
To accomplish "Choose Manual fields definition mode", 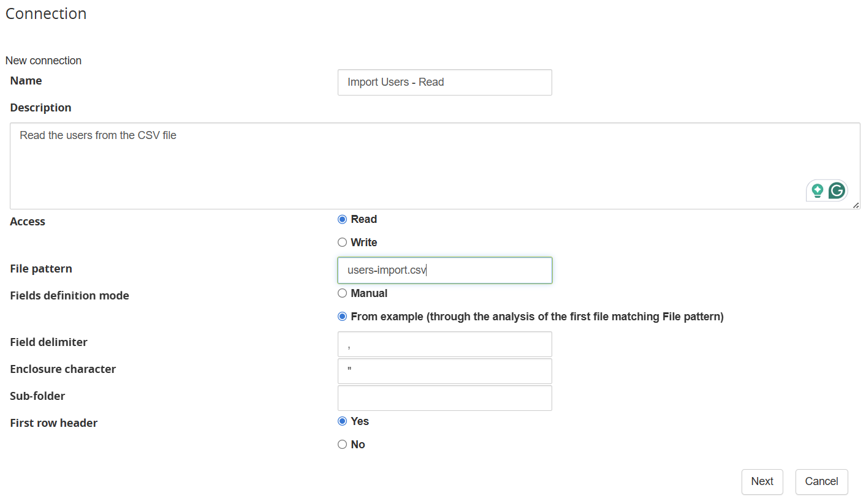I will click(343, 293).
